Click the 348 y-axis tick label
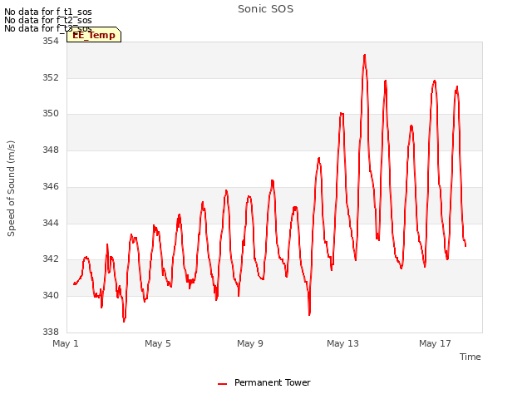 pos(51,150)
